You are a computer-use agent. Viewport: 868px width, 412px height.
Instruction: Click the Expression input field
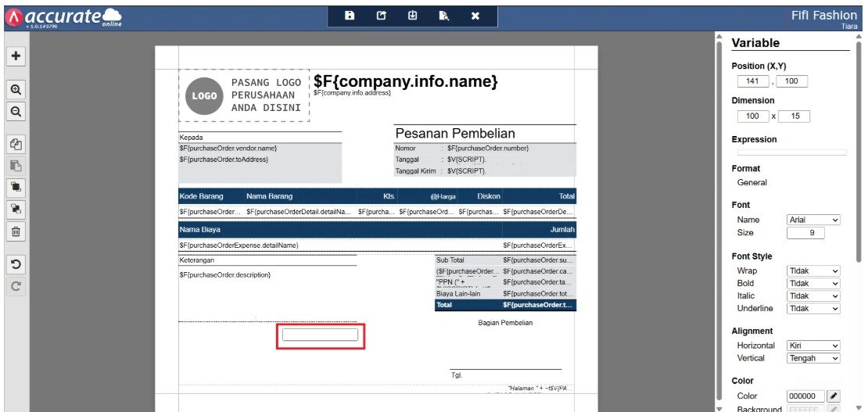[x=791, y=152]
